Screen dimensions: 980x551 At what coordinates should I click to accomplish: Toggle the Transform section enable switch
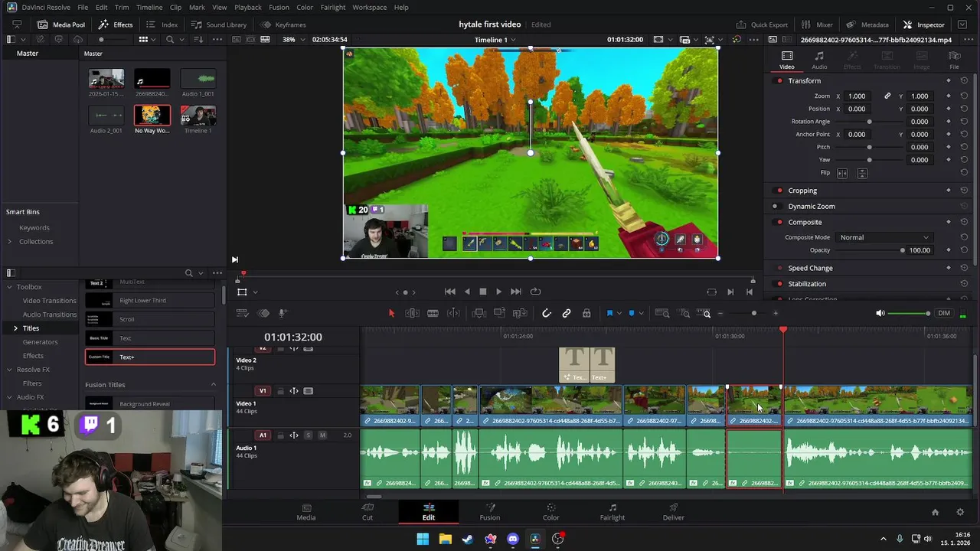[x=779, y=81]
